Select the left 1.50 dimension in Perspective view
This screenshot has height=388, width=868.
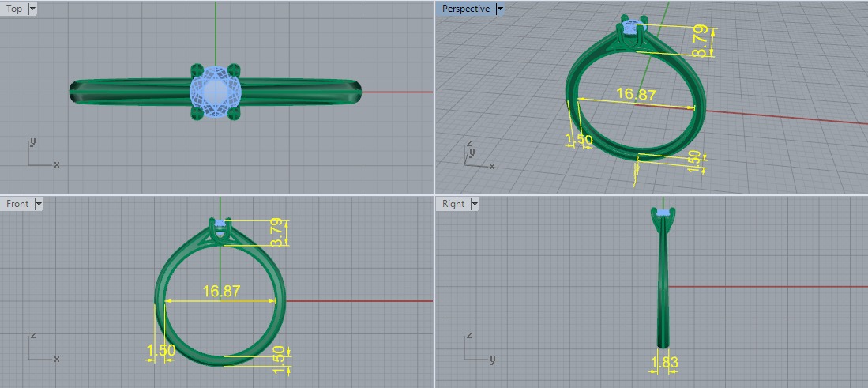click(579, 140)
